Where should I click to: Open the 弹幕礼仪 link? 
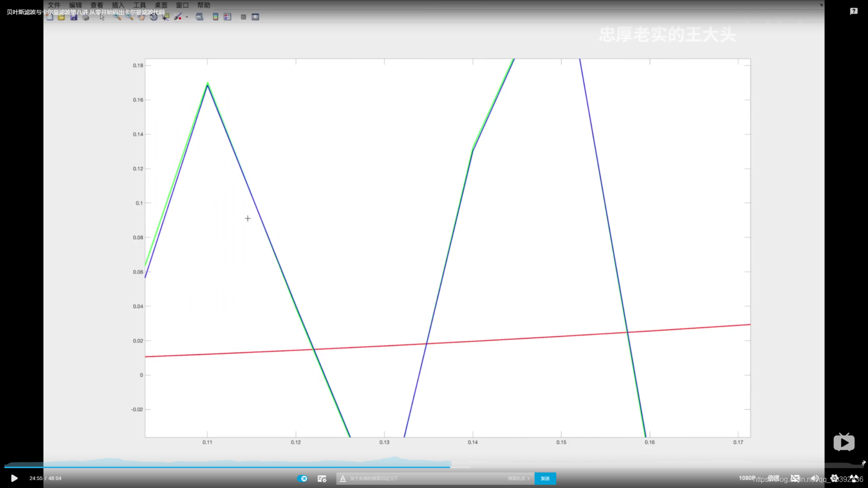(518, 479)
